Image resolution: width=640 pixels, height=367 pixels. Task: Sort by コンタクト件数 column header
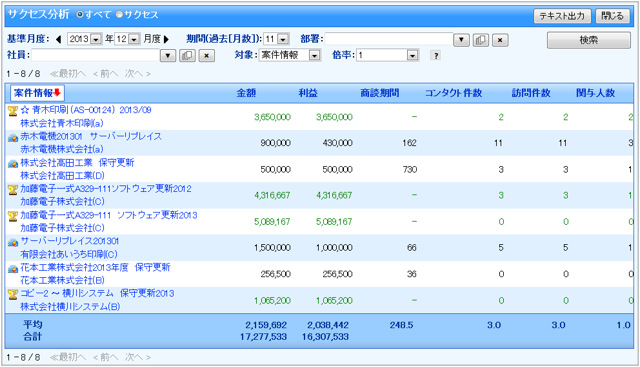click(453, 93)
